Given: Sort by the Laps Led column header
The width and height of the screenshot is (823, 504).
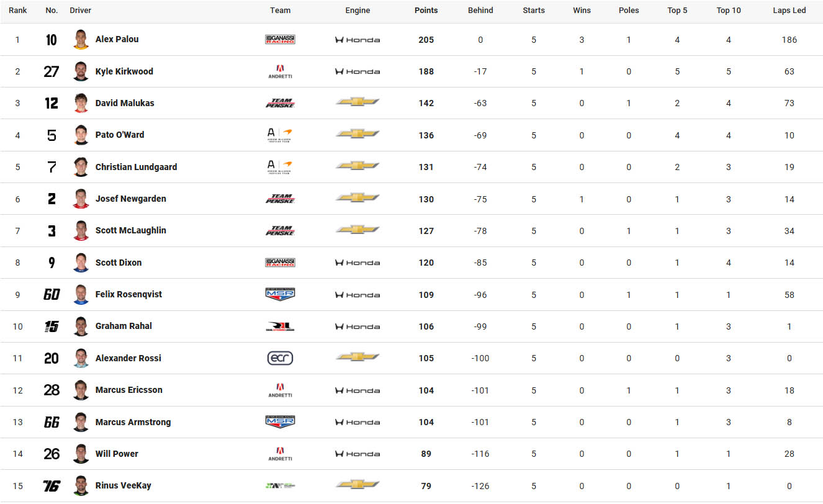Looking at the screenshot, I should 789,11.
